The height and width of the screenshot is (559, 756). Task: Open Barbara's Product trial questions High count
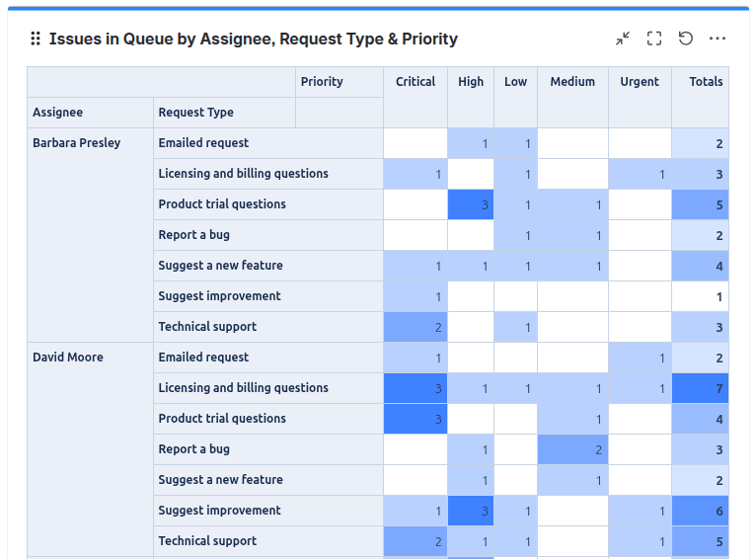471,204
